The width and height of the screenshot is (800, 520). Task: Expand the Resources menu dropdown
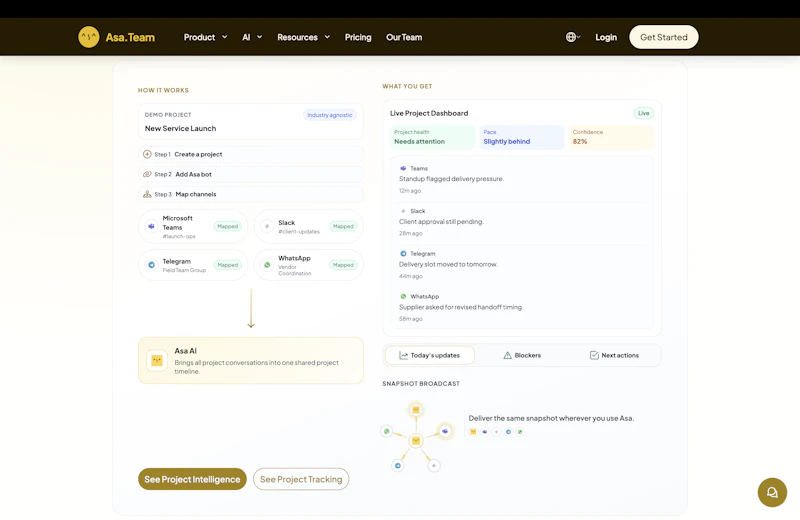(304, 37)
